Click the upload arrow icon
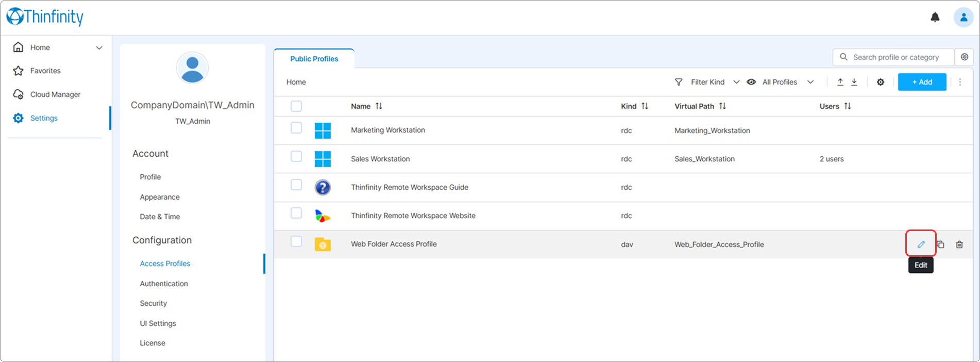 [x=840, y=82]
